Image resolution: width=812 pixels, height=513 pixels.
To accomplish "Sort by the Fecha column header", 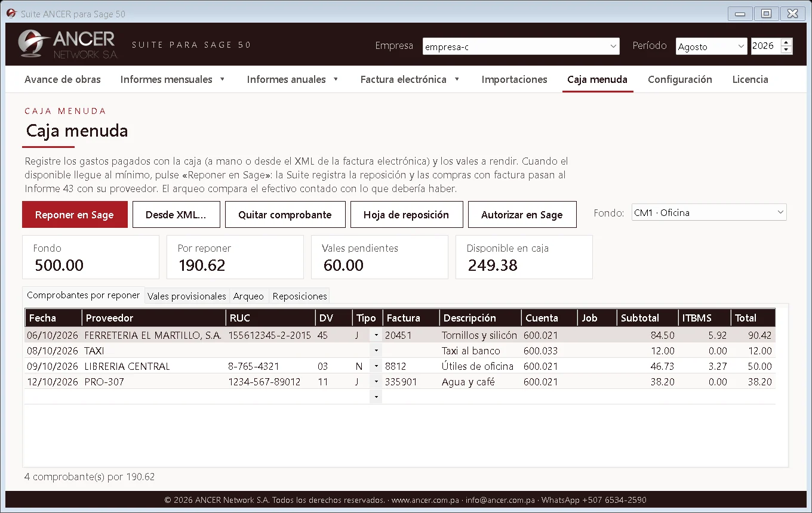I will [x=53, y=318].
